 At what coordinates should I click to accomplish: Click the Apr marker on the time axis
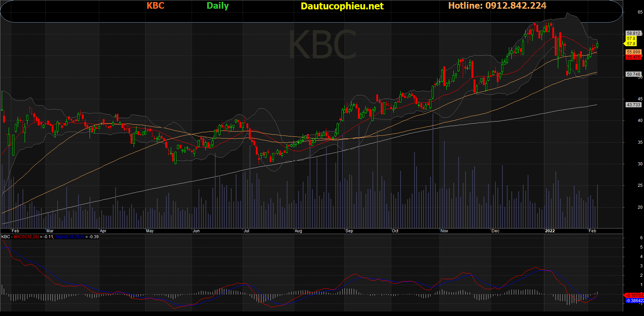103,231
